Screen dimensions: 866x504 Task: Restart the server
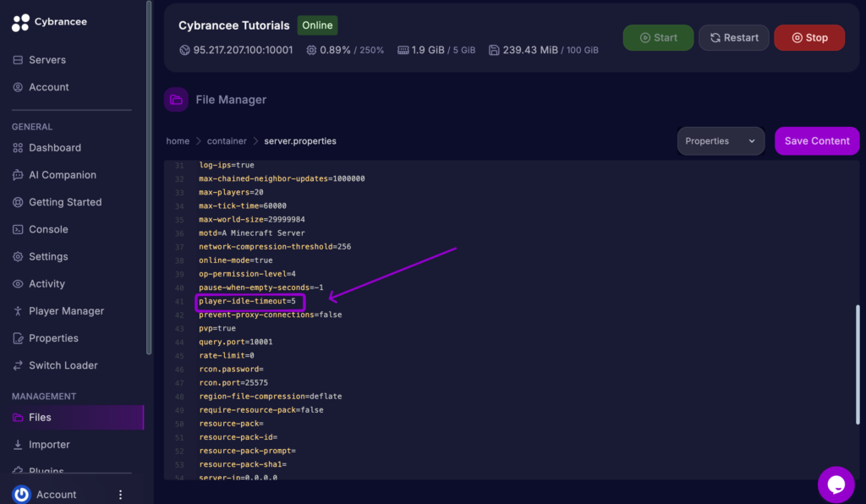pyautogui.click(x=733, y=37)
